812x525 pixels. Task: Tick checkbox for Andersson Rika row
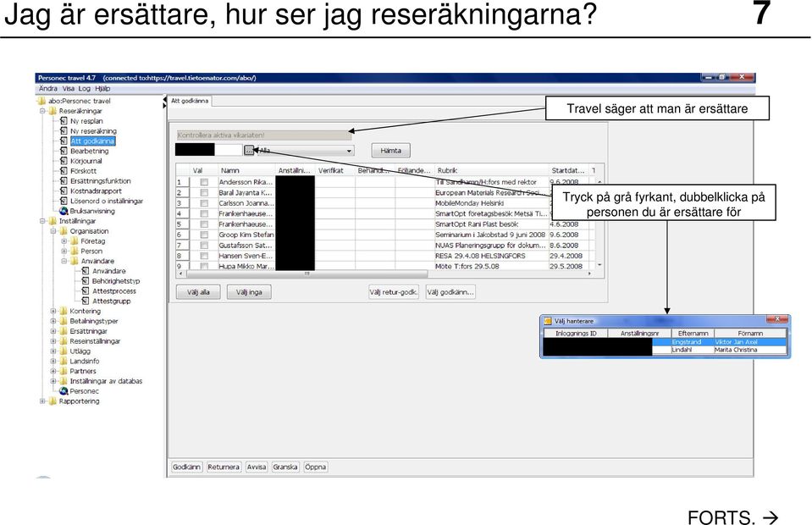[x=204, y=182]
